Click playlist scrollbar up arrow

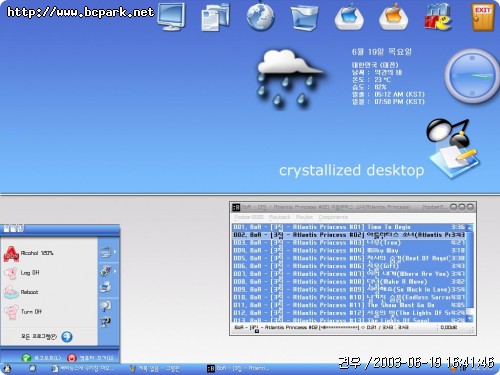coord(470,228)
